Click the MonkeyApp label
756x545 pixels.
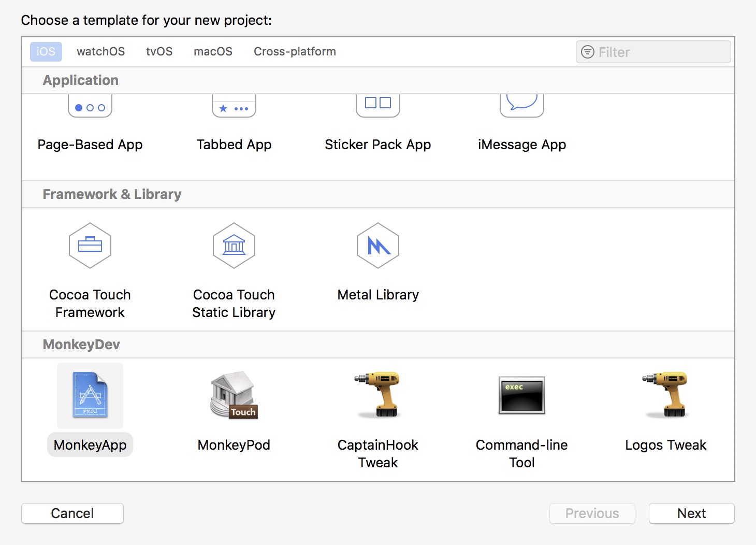click(90, 445)
